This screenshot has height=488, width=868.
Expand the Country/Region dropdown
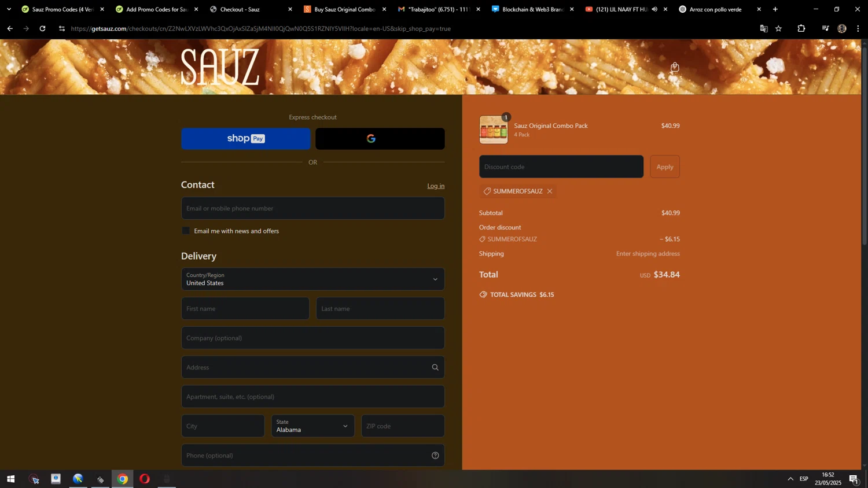click(313, 279)
